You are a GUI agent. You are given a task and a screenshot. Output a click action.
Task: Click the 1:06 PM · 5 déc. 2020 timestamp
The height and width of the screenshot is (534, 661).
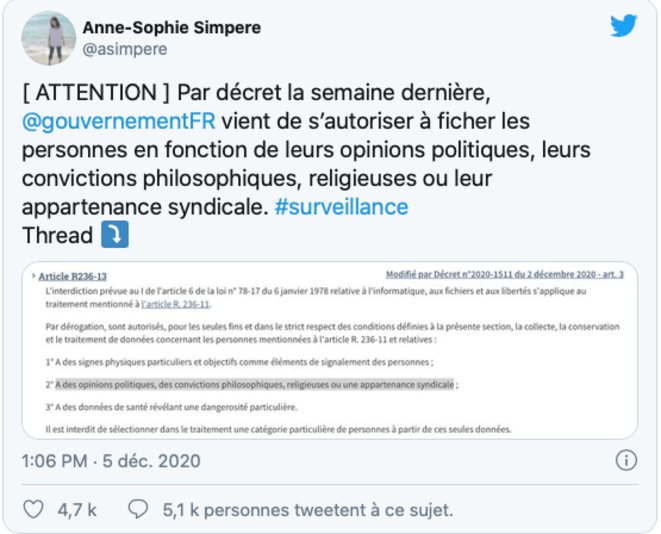(x=111, y=461)
